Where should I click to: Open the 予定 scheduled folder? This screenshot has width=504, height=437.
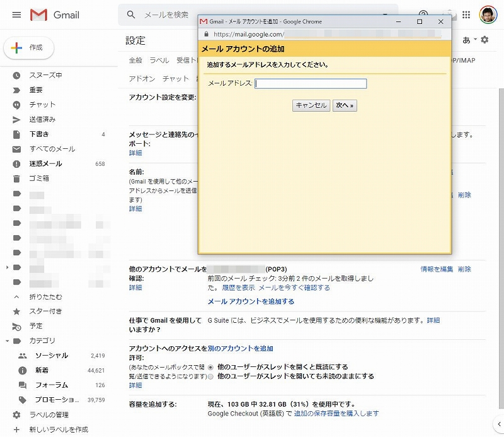(36, 326)
